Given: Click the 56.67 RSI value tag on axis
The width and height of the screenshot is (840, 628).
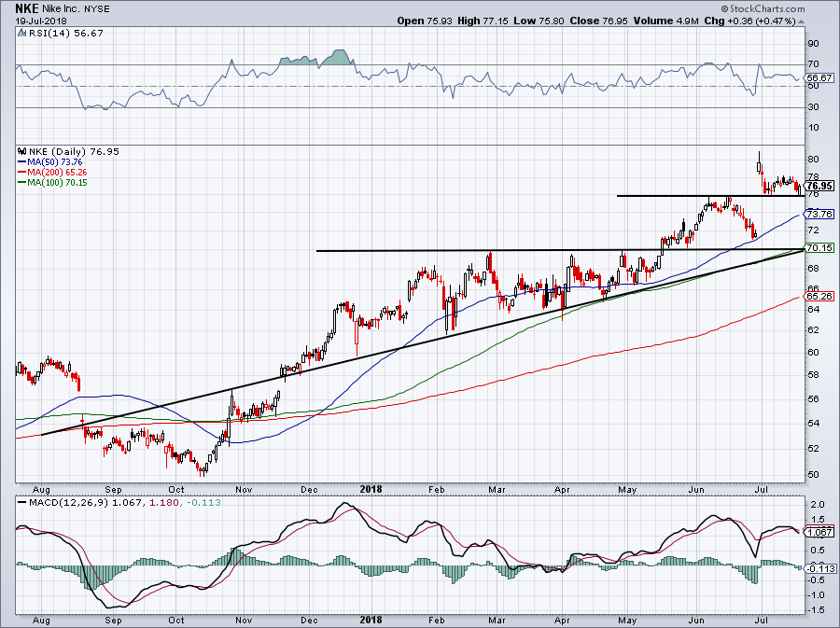Looking at the screenshot, I should [819, 78].
